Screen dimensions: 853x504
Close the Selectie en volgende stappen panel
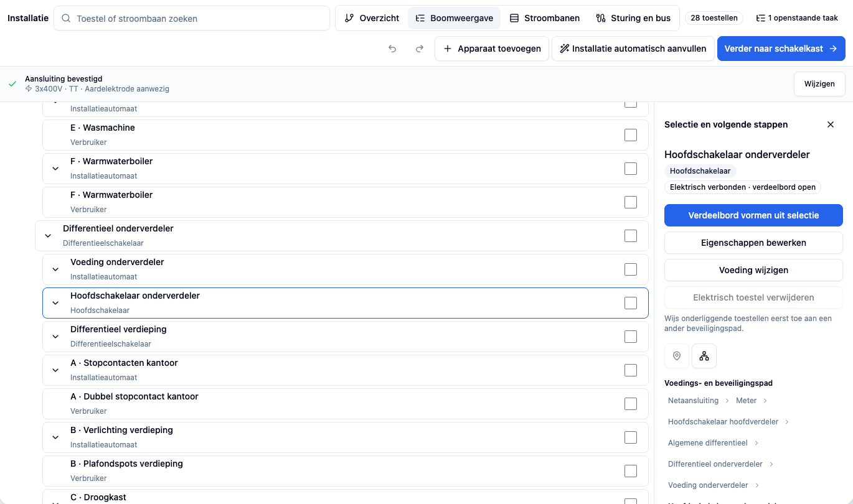[830, 124]
